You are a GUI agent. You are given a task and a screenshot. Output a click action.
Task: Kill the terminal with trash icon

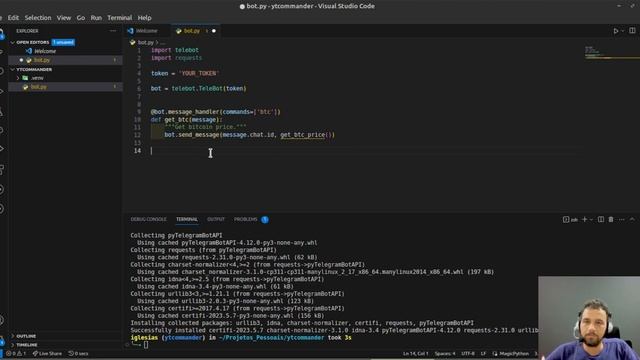tap(611, 220)
